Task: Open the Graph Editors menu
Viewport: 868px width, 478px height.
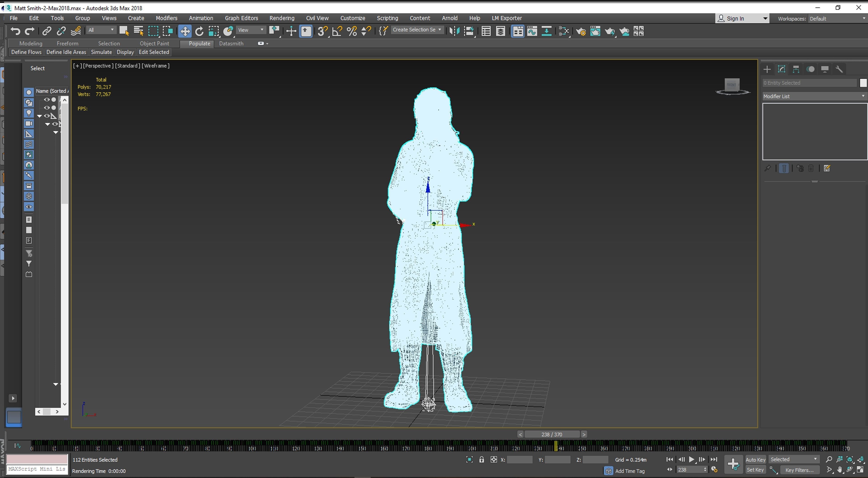Action: tap(242, 18)
